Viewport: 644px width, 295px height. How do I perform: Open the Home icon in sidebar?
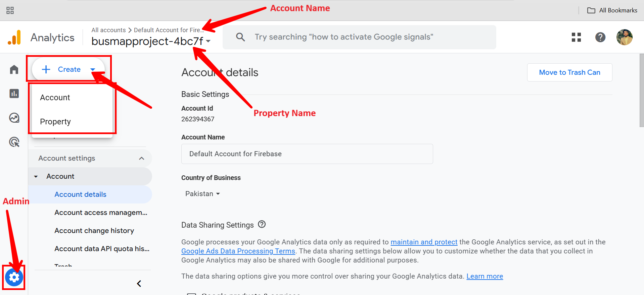(x=14, y=70)
